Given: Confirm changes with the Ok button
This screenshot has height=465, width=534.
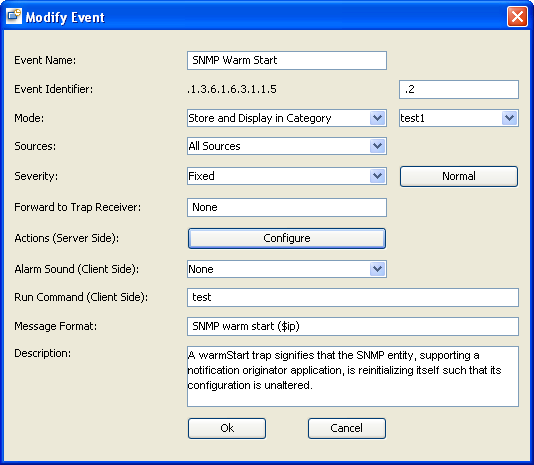Looking at the screenshot, I should click(x=227, y=428).
